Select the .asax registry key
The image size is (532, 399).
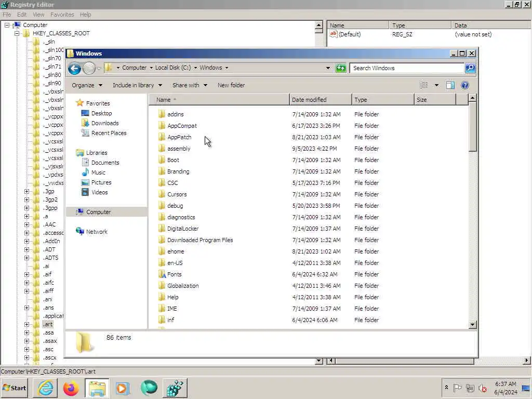[50, 341]
